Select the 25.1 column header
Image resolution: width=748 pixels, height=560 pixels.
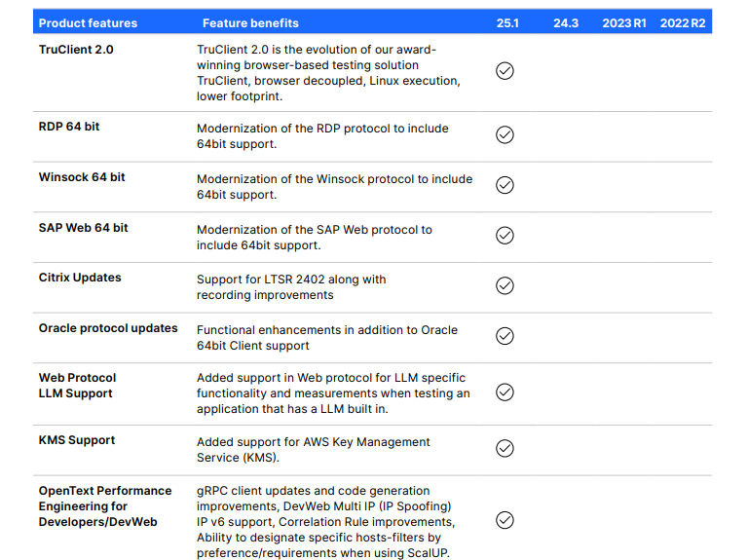pos(506,22)
